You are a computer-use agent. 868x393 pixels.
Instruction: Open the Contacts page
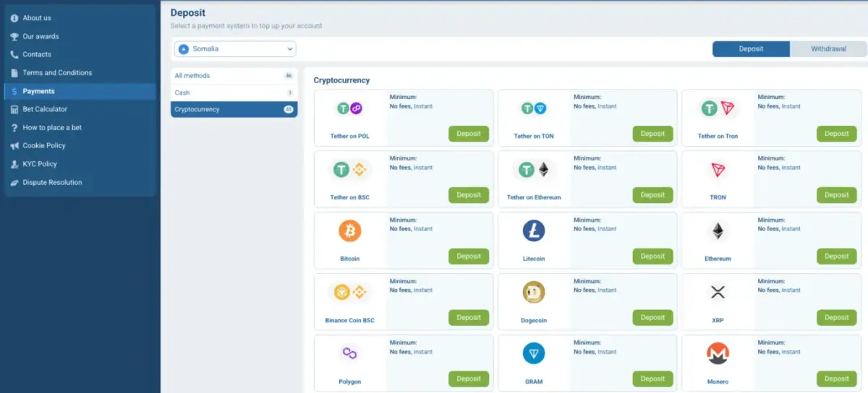pos(80,54)
